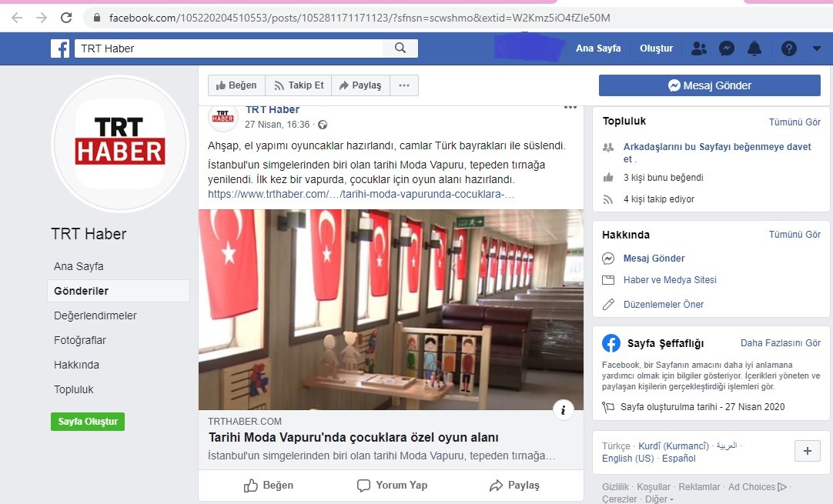Like the page with Beğen button

coord(236,85)
